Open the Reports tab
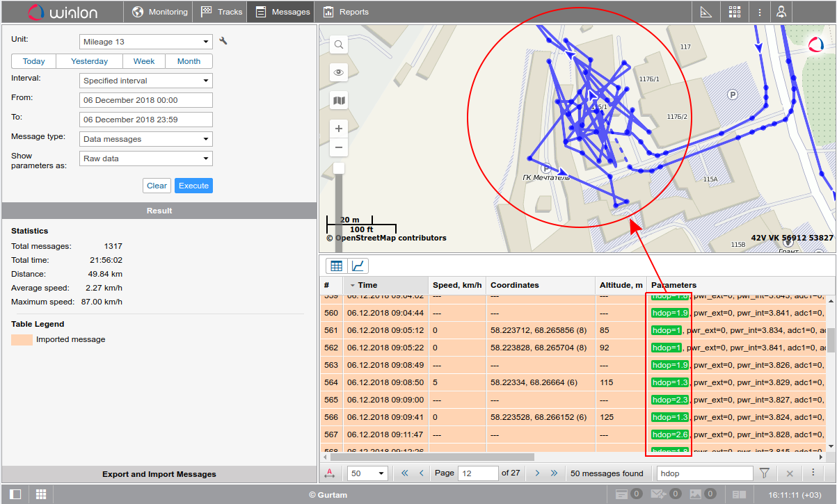This screenshot has height=504, width=837. coord(346,12)
